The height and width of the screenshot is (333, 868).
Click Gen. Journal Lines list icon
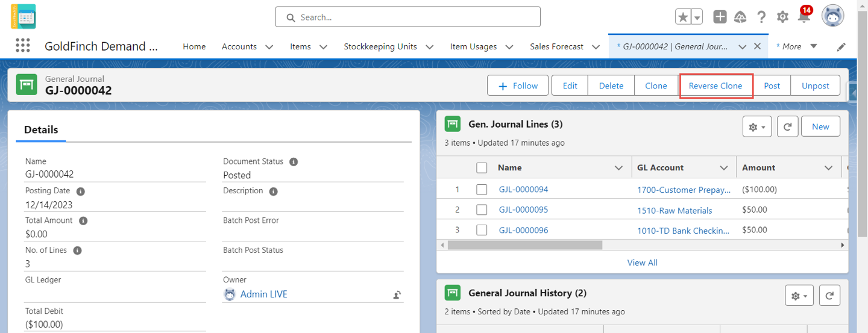[x=452, y=124]
